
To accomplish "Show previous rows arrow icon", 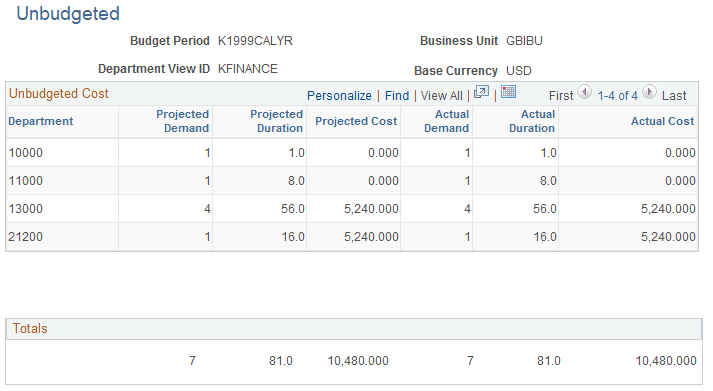I will coord(584,92).
